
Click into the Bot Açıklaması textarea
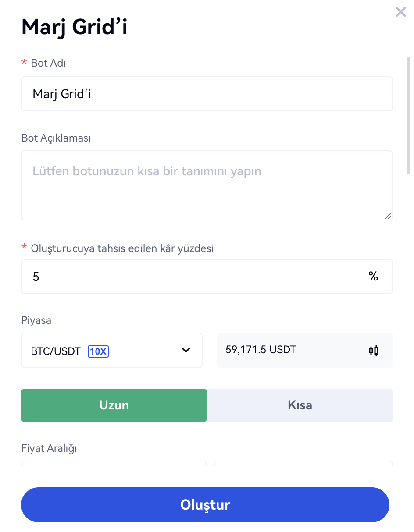(207, 185)
